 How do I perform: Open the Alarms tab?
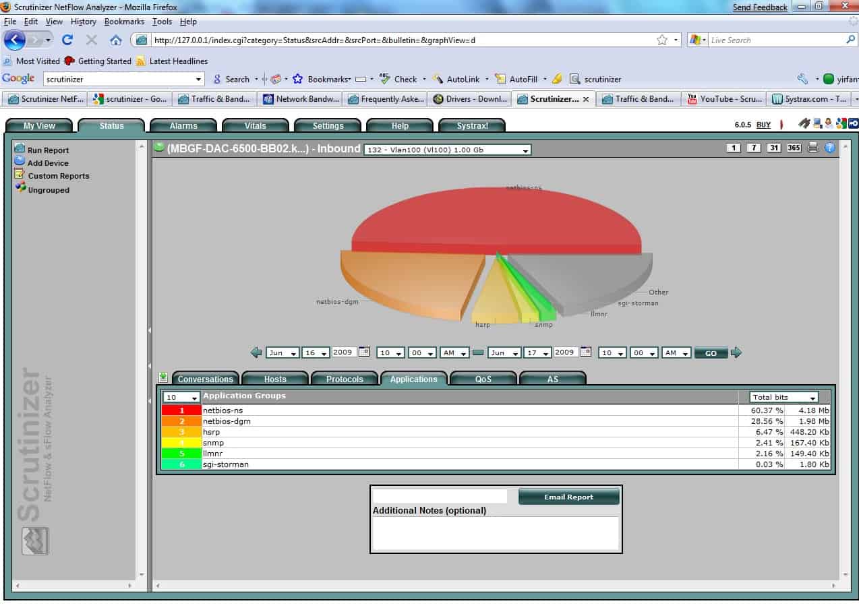(183, 125)
